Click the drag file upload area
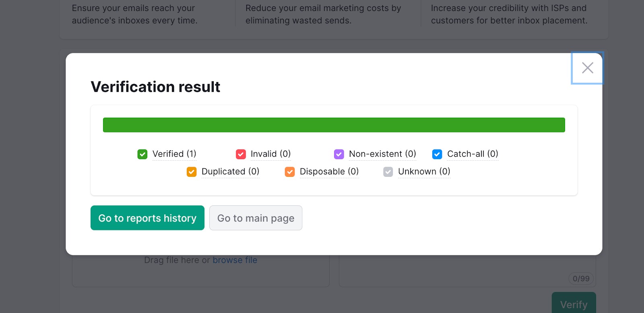The image size is (644, 313). [x=200, y=270]
